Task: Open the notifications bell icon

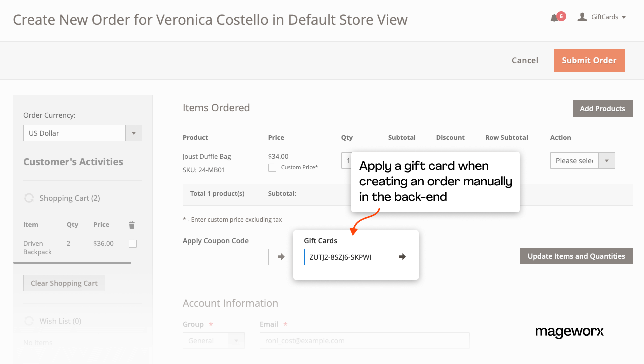Action: pos(554,18)
